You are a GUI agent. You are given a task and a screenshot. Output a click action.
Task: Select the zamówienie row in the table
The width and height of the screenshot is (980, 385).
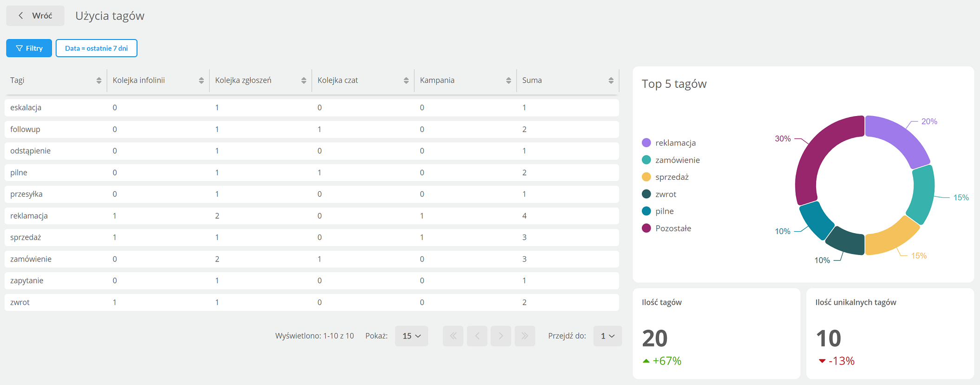tap(312, 259)
